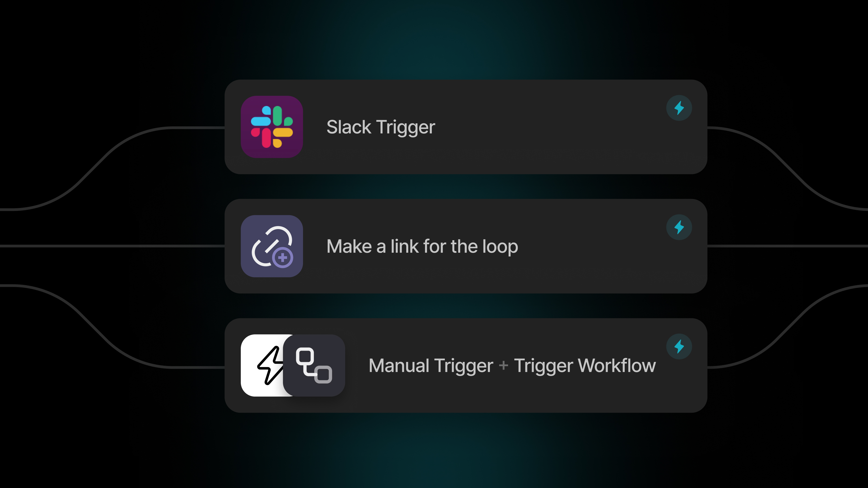
Task: Click the Trigger Workflow nodes icon
Action: (314, 365)
